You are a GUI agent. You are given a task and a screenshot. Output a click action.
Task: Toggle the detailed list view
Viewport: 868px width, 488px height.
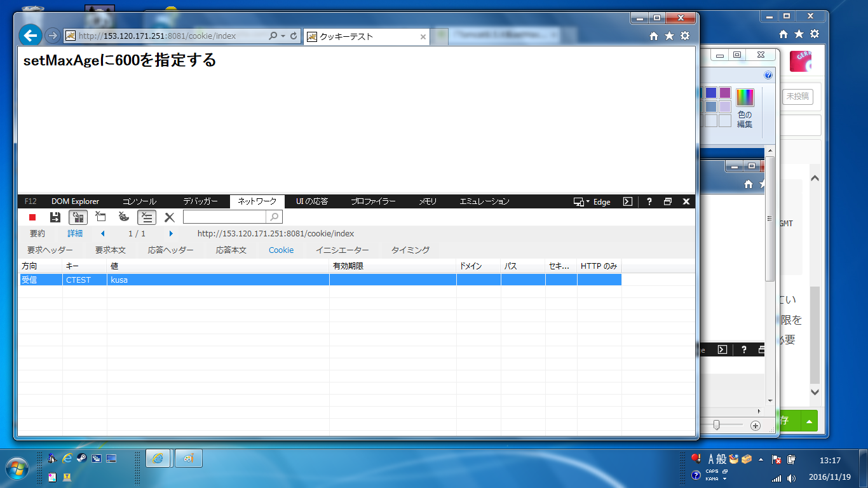tap(147, 217)
